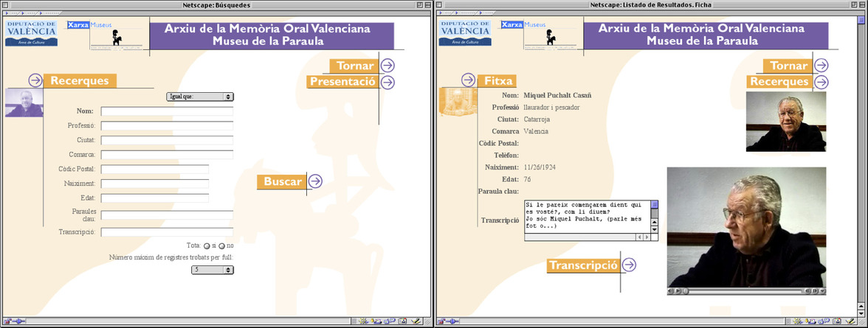Click the Comarca input field
Image resolution: width=868 pixels, height=328 pixels.
coord(167,154)
